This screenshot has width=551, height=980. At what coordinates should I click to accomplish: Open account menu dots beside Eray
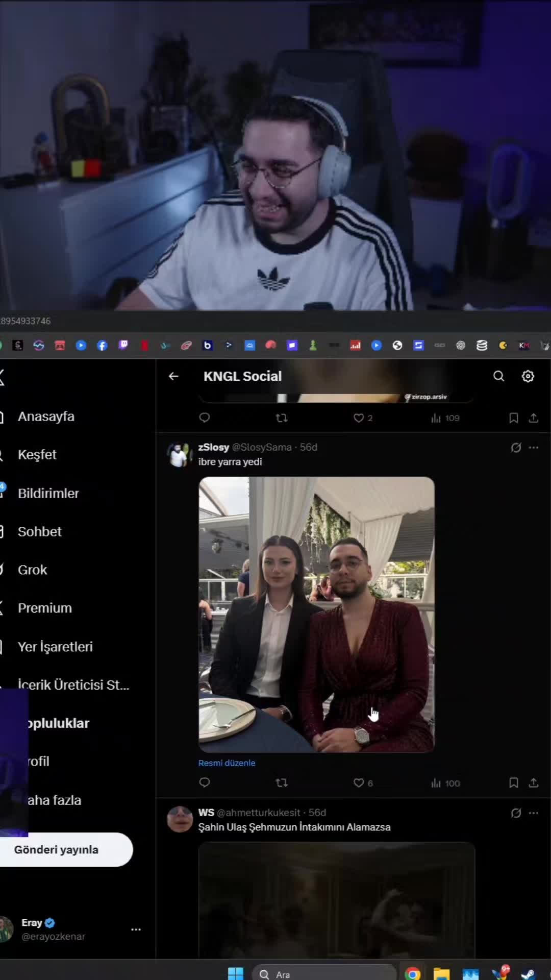point(136,929)
